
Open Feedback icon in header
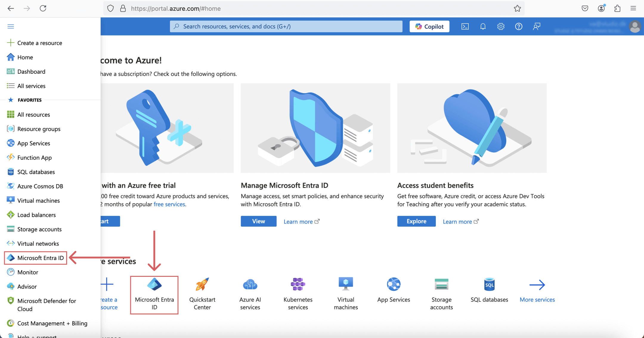(x=537, y=27)
